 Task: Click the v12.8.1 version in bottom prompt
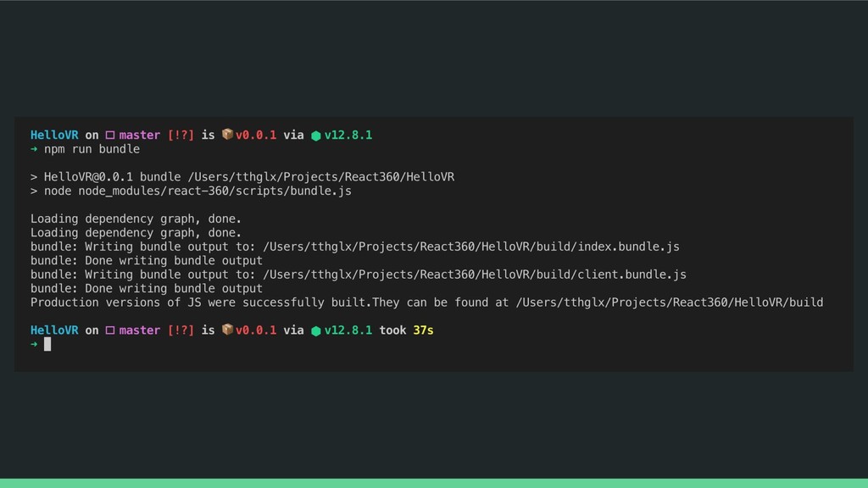[348, 330]
